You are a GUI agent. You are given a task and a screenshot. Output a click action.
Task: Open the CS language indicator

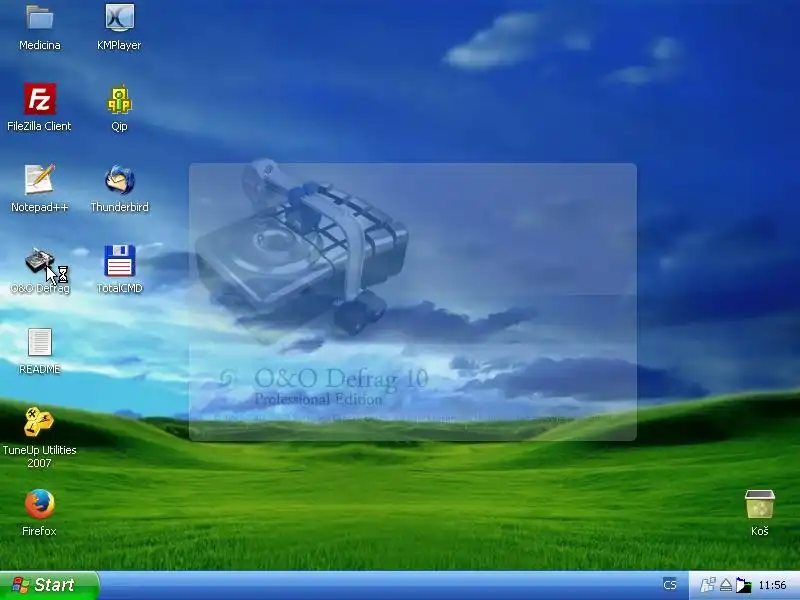[x=670, y=585]
